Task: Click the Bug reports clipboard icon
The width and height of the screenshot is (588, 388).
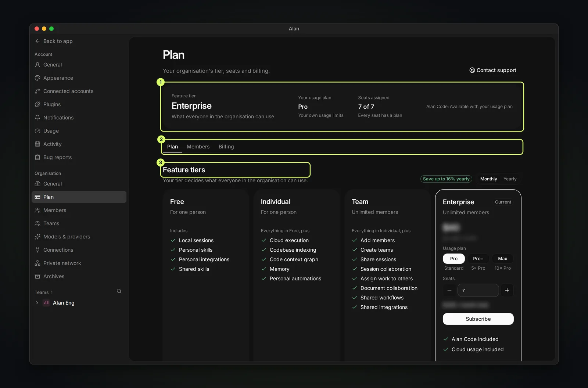Action: coord(37,157)
